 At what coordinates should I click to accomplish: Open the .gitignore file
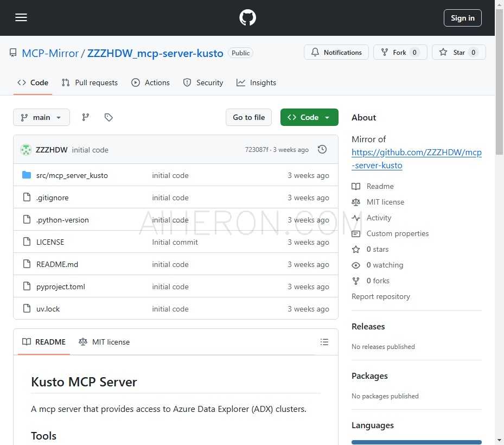(53, 198)
